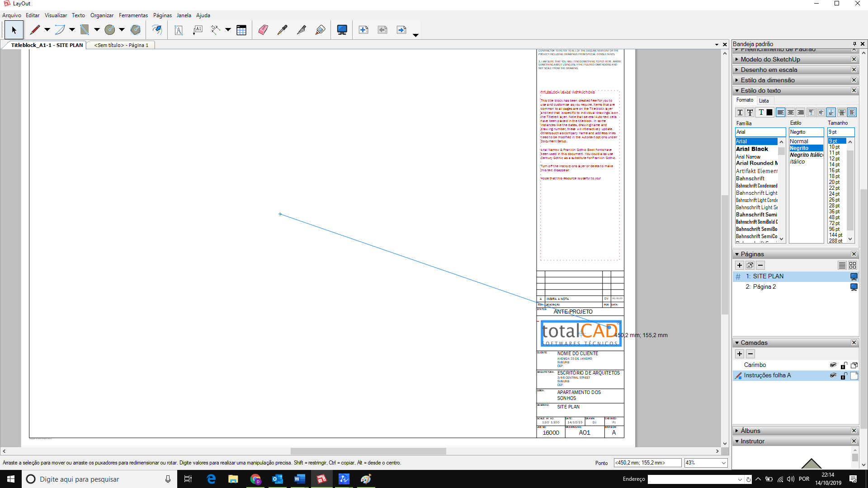This screenshot has width=868, height=488.
Task: Pick 14 pt font size
Action: coord(835,164)
